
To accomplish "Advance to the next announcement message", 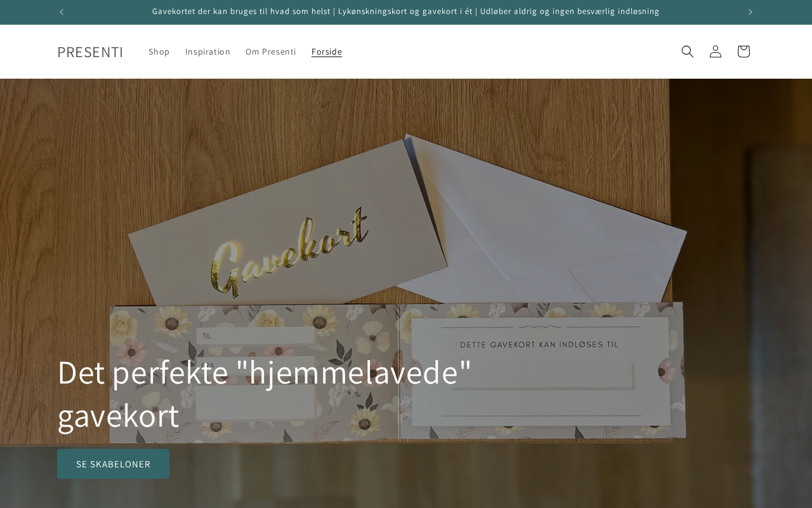I will [x=750, y=12].
